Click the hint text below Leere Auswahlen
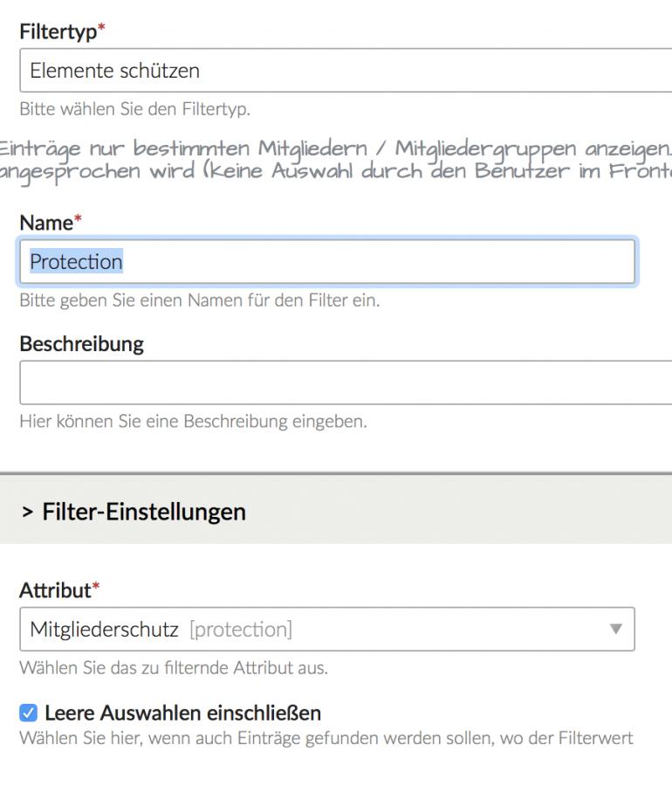The height and width of the screenshot is (786, 672). pos(326,738)
